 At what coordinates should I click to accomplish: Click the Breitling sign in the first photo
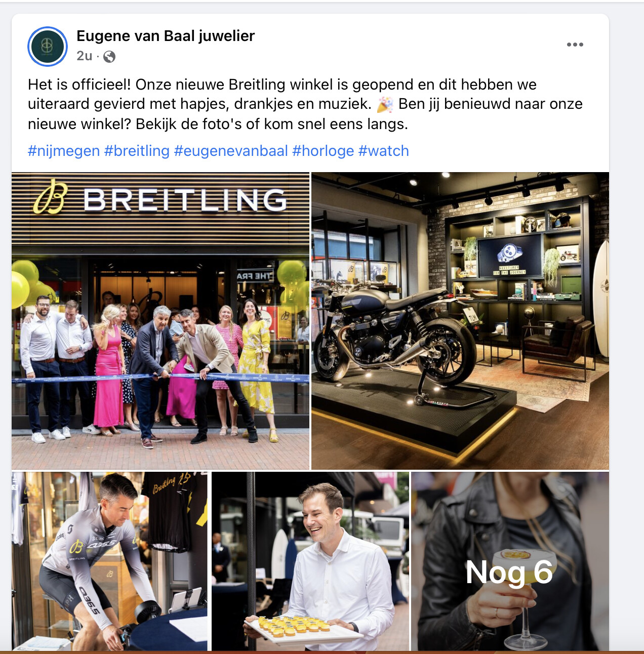pyautogui.click(x=160, y=199)
